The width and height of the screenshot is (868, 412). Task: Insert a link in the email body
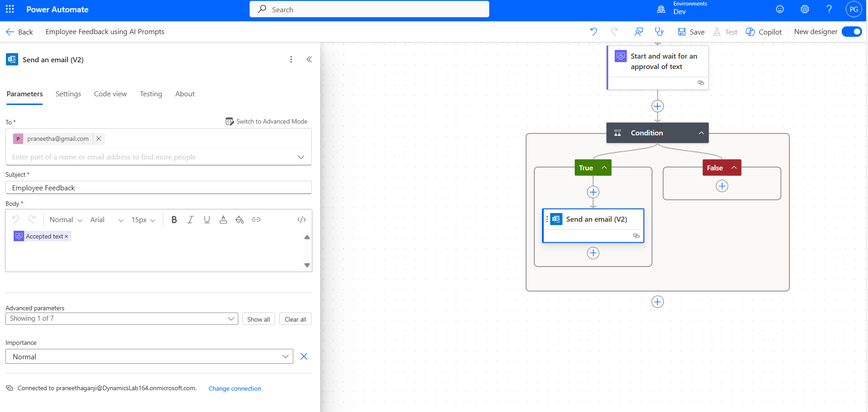pos(256,220)
